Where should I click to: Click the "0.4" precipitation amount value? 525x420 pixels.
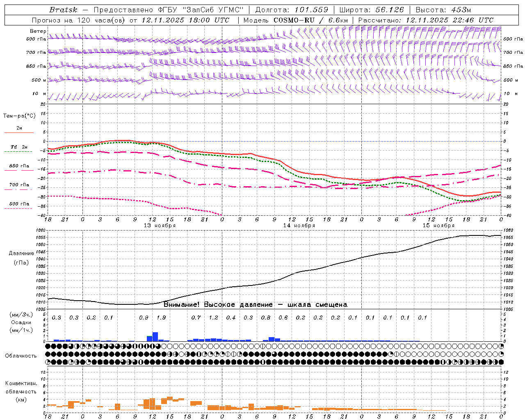[231, 318]
